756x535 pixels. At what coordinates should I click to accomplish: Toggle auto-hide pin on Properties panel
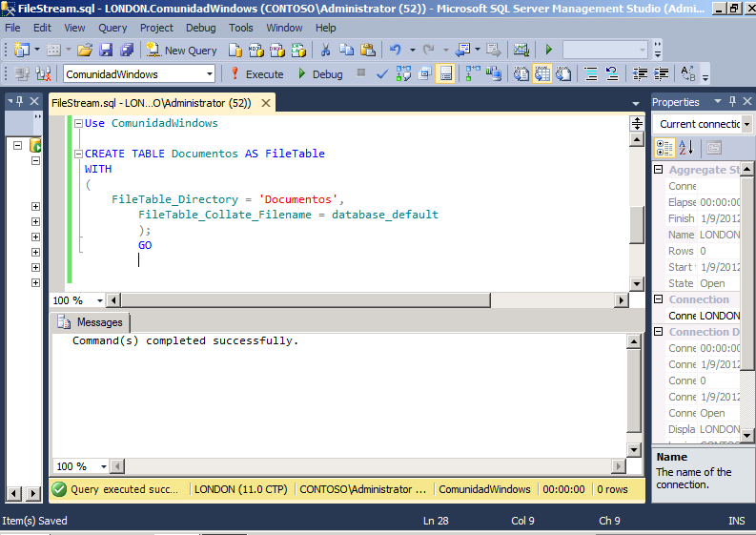point(732,101)
